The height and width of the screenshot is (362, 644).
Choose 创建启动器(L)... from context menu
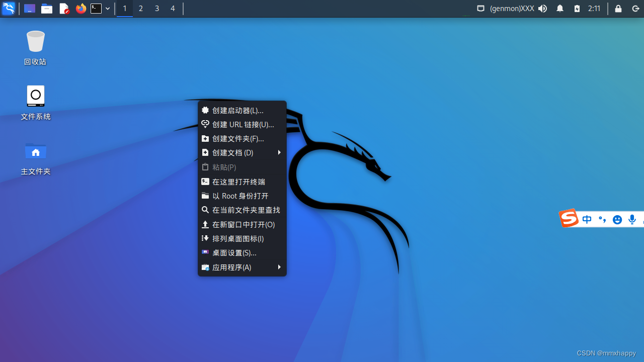click(x=242, y=110)
